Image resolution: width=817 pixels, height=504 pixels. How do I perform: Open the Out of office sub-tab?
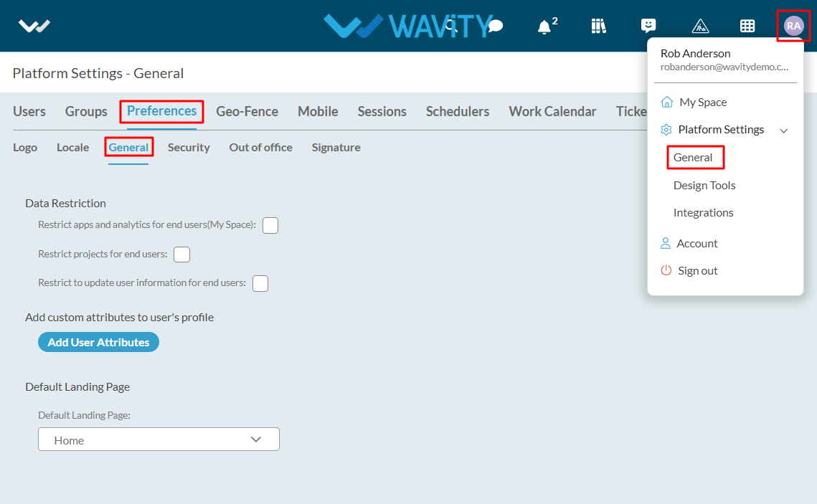point(260,148)
